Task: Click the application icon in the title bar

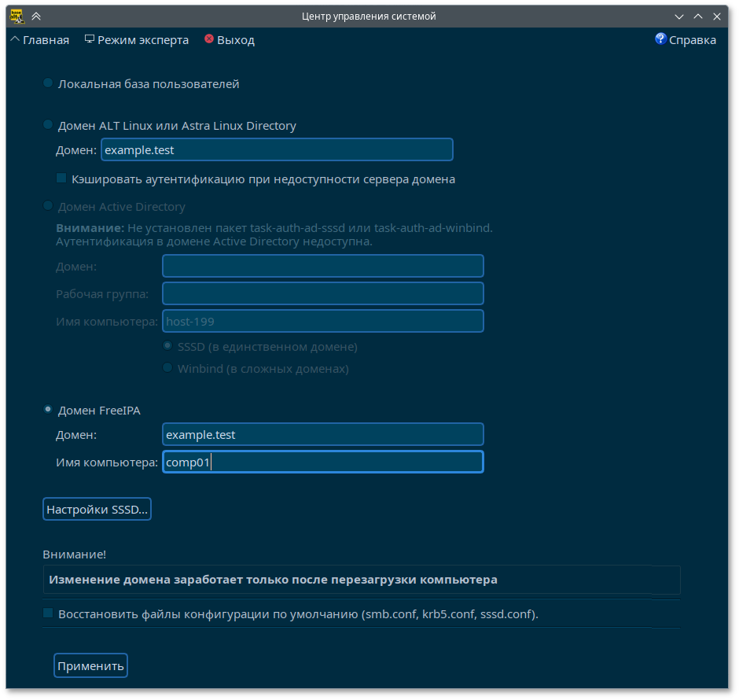Action: pyautogui.click(x=15, y=16)
